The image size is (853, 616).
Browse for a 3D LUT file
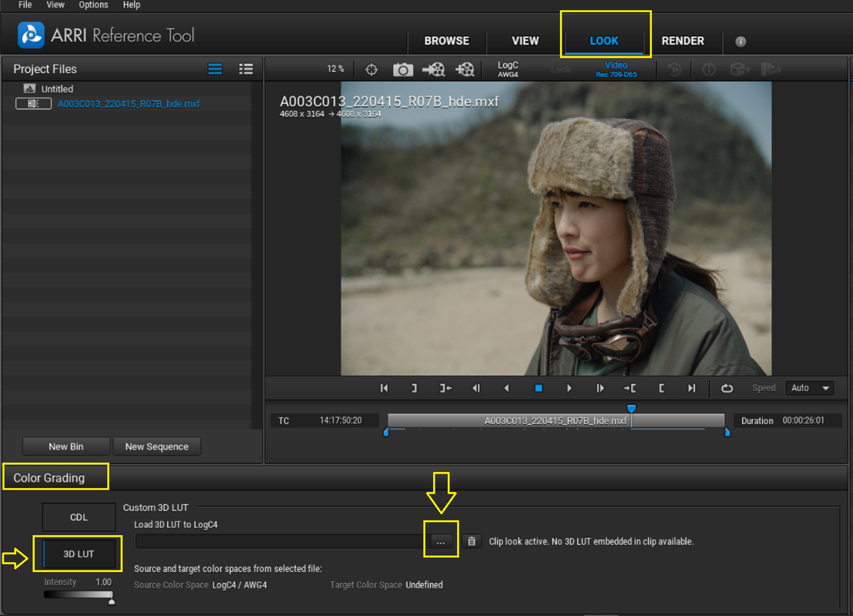[441, 541]
